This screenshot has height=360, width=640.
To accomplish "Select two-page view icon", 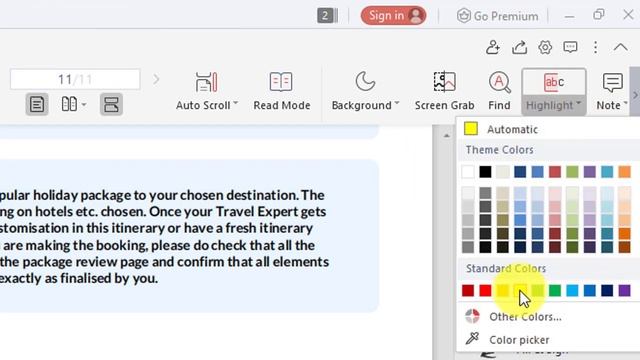I will point(69,104).
